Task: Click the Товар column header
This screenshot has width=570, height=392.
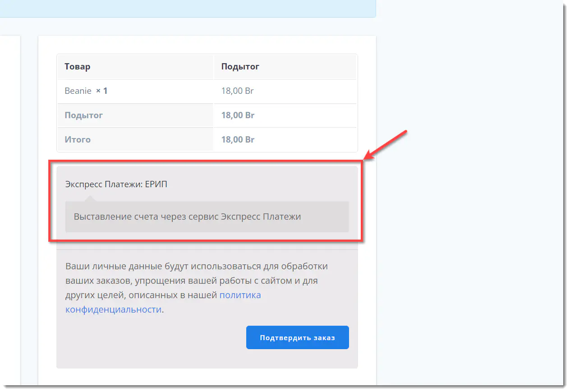Action: [x=78, y=67]
